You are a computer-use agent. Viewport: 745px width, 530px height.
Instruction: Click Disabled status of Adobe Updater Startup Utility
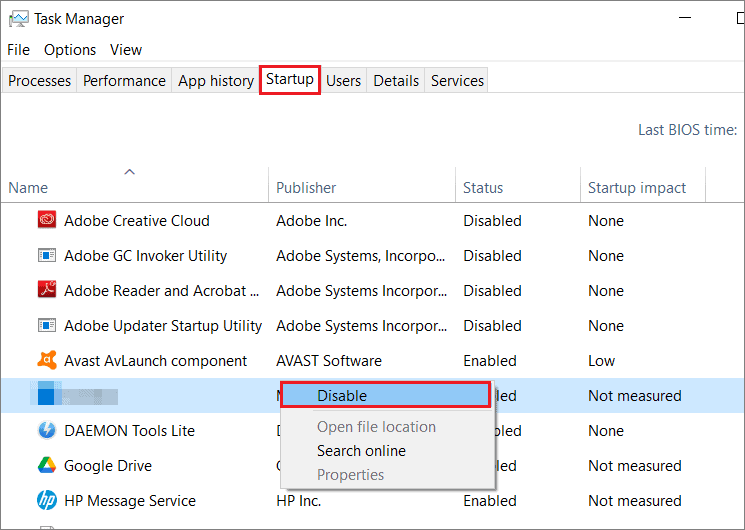[492, 326]
